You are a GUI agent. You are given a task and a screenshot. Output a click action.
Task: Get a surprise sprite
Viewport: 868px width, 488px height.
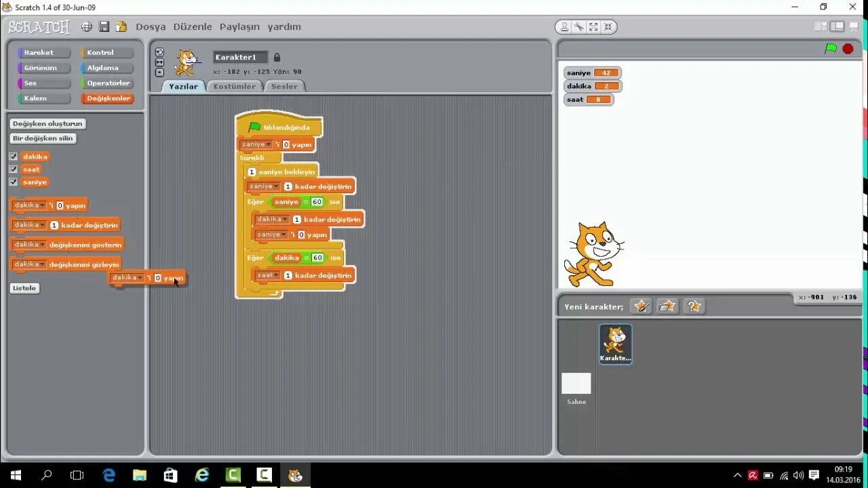(694, 306)
